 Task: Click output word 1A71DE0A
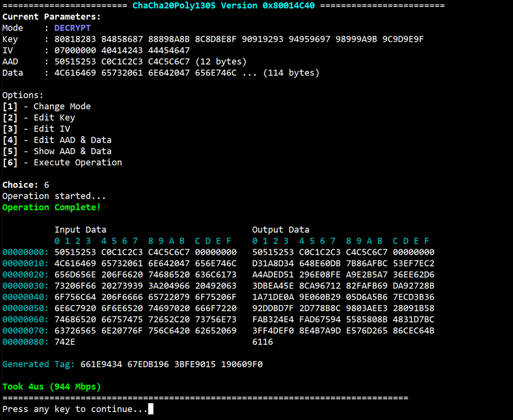click(273, 297)
